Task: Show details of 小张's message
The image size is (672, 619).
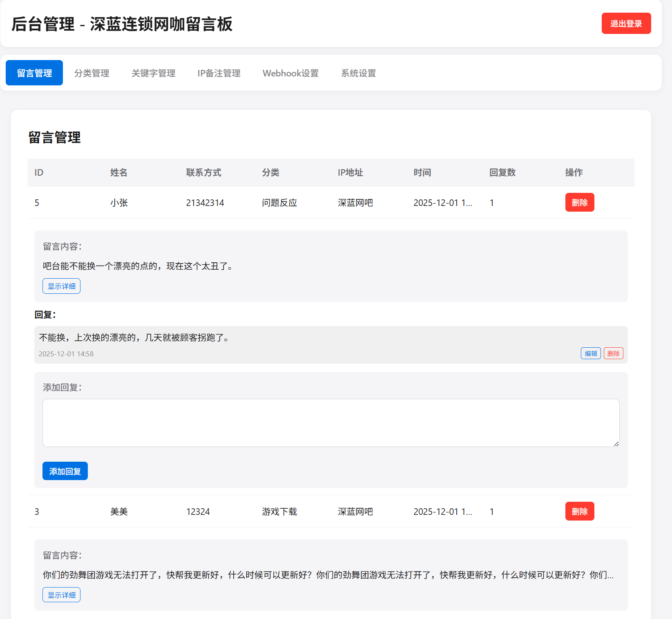Action: pyautogui.click(x=61, y=286)
